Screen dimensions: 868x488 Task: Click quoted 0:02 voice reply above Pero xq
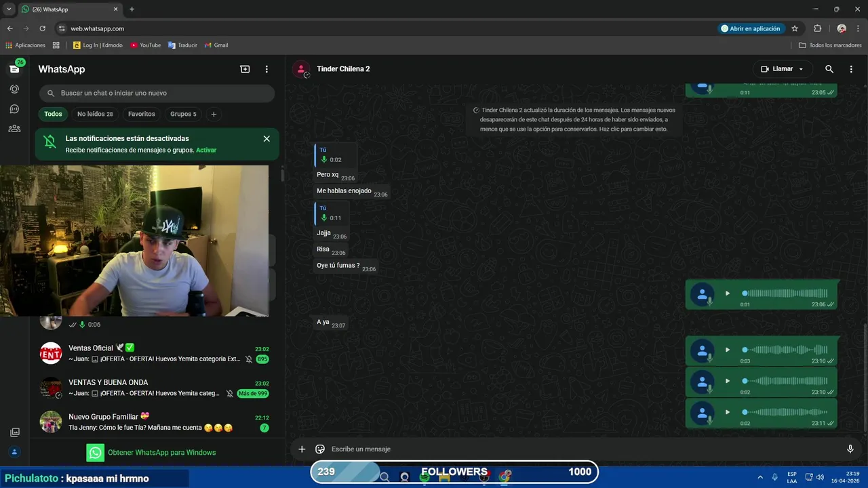coord(336,155)
